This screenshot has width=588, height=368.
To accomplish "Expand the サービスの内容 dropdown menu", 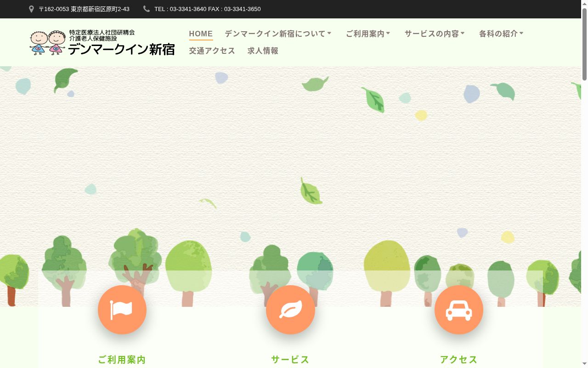I will point(435,34).
